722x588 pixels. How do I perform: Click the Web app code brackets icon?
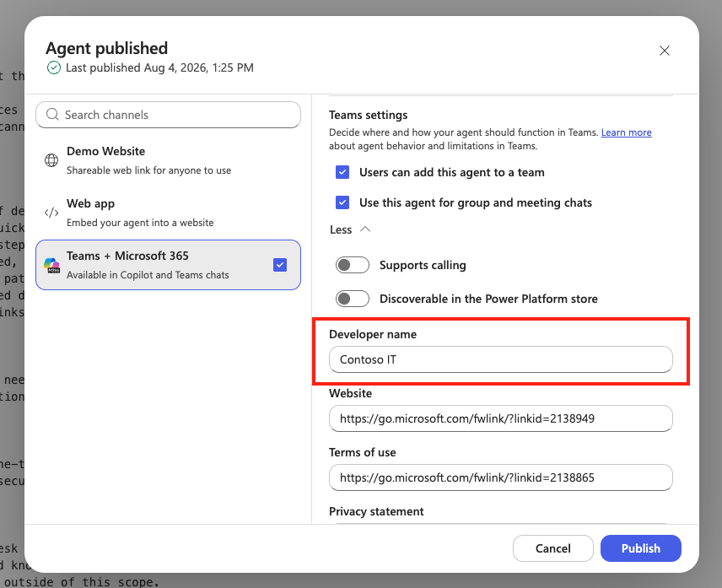pos(51,213)
